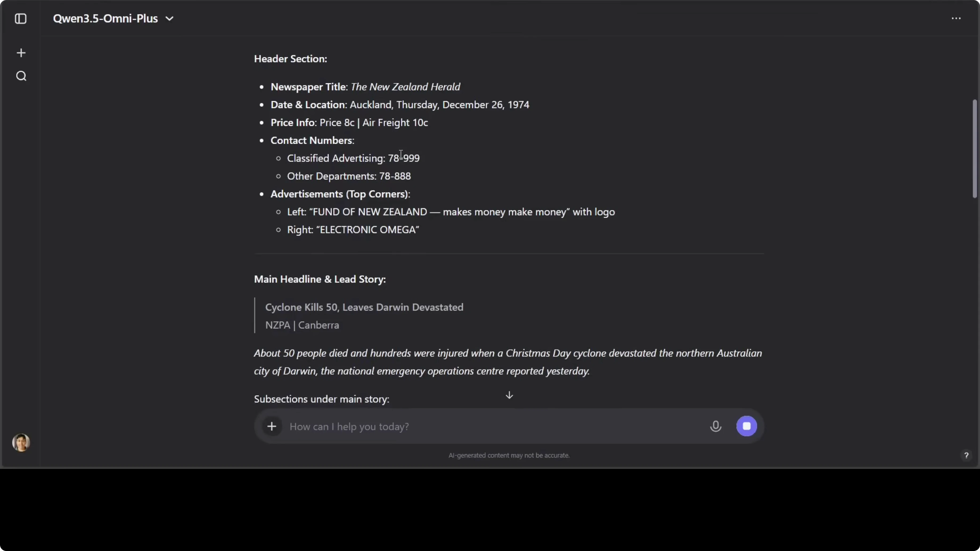This screenshot has width=980, height=551.
Task: Click the Qwen3.5-Omni-Plus model name
Action: 105,19
